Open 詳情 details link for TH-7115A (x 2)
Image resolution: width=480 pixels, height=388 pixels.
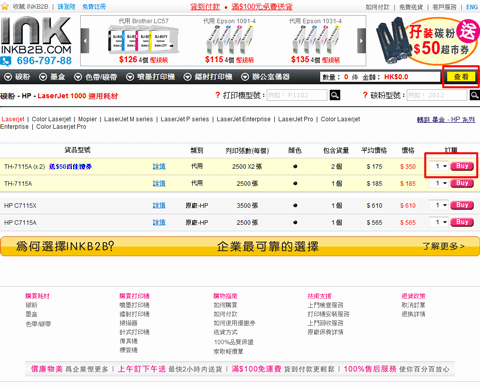pyautogui.click(x=159, y=166)
